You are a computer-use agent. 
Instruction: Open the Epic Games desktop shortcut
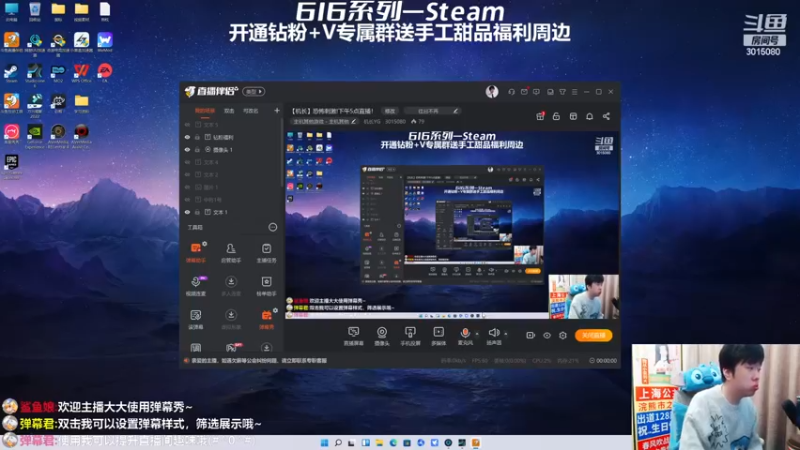11,166
